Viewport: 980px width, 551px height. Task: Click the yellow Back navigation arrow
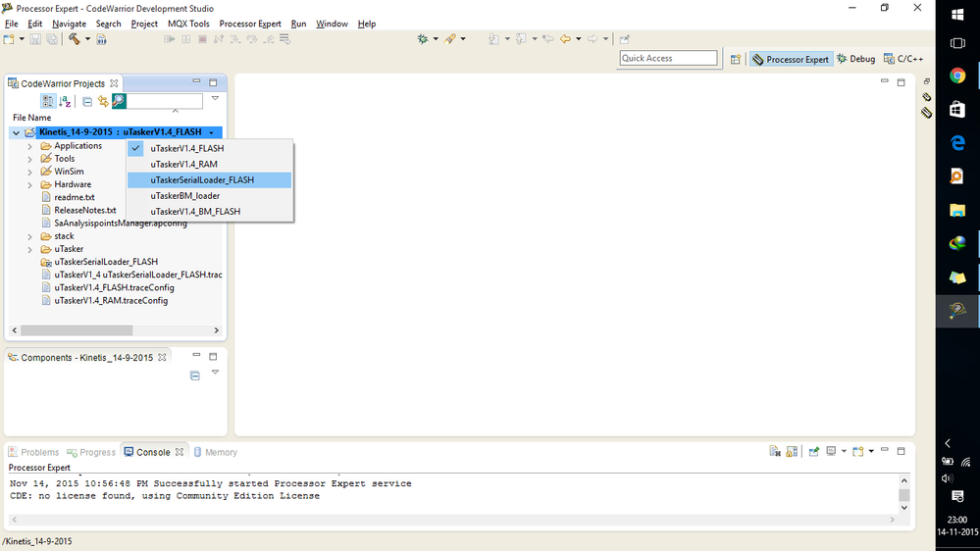tap(565, 39)
